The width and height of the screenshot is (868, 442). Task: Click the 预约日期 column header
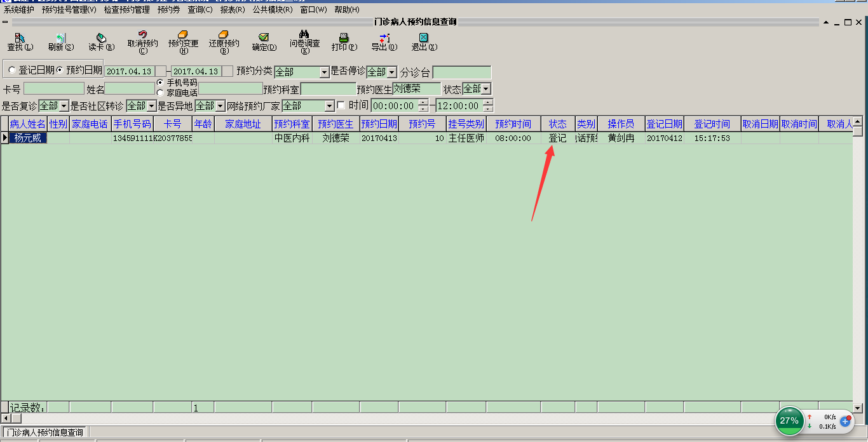379,124
